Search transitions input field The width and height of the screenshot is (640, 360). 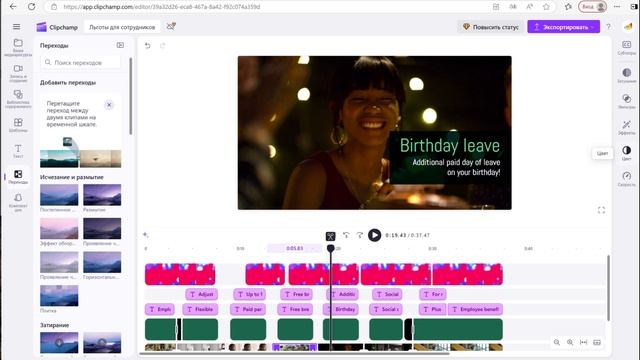(80, 62)
